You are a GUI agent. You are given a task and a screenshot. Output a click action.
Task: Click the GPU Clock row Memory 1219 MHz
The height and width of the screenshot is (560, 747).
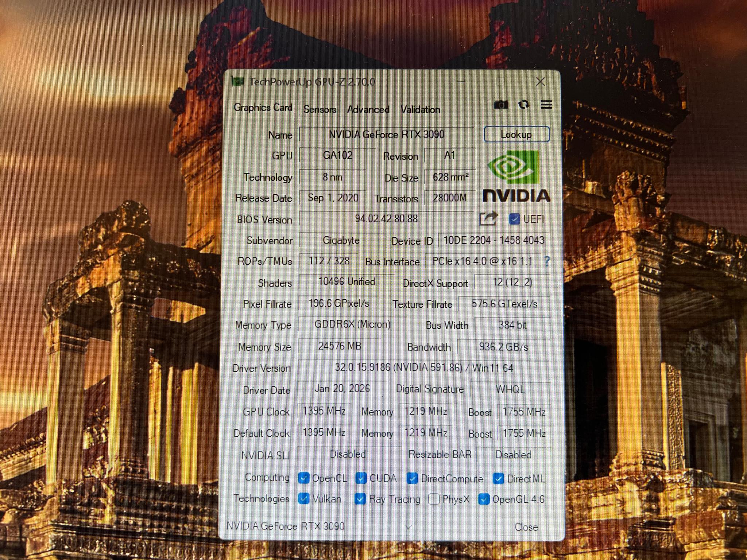point(426,412)
